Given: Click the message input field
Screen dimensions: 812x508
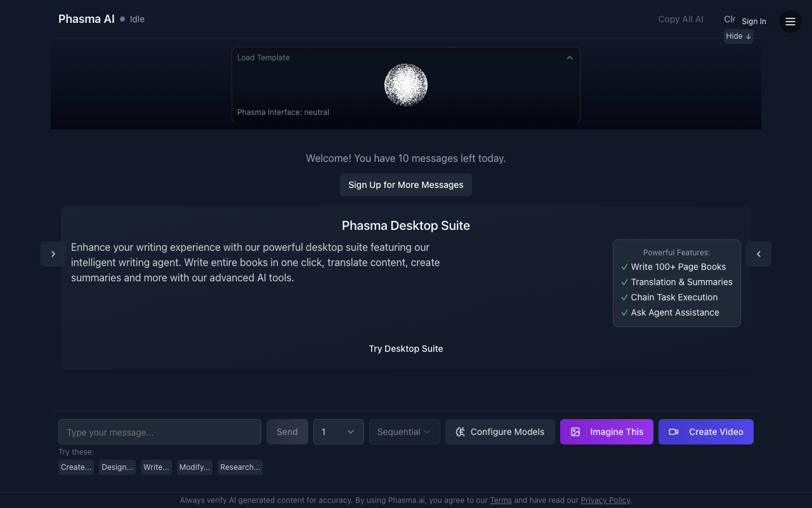Looking at the screenshot, I should coord(159,432).
